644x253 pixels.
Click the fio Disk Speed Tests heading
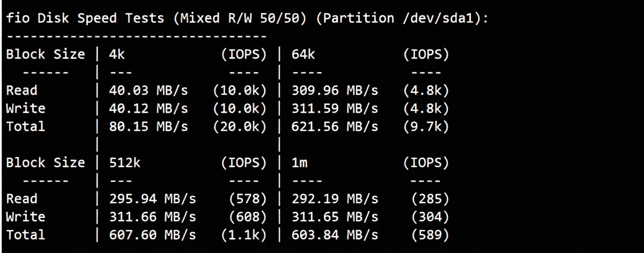(247, 19)
